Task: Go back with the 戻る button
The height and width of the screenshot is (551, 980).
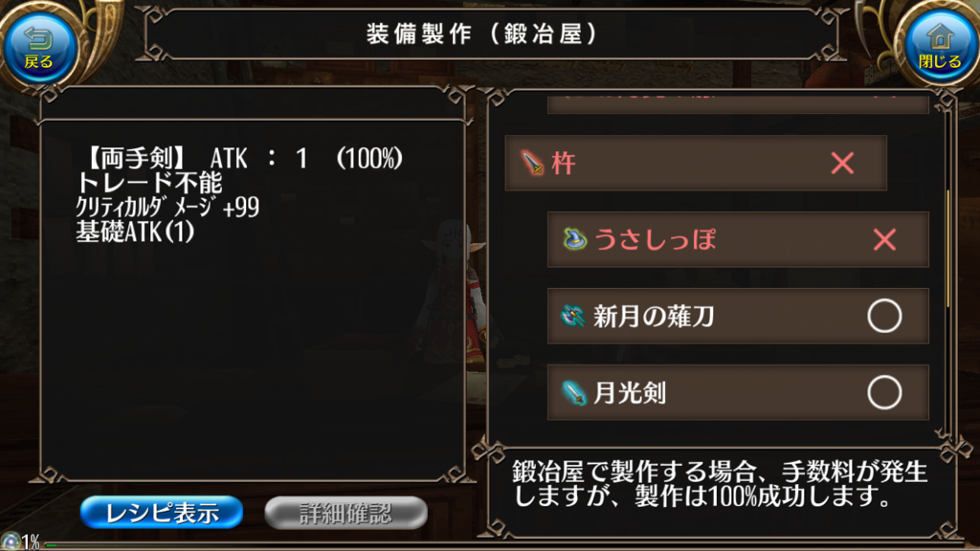Action: [x=39, y=49]
